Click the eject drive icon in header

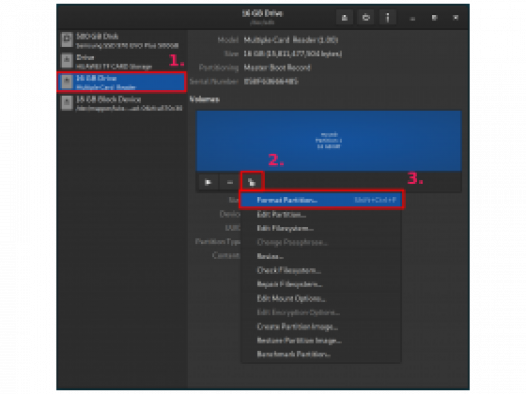point(345,17)
